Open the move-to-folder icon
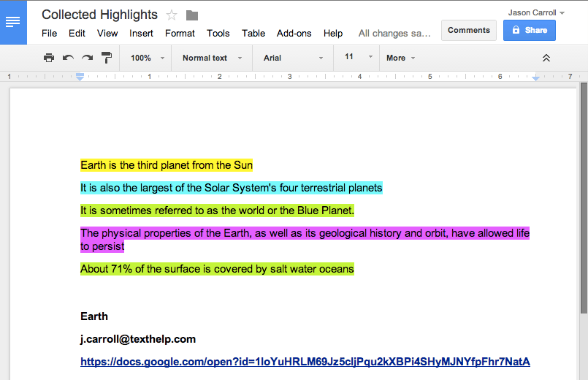Image resolution: width=588 pixels, height=380 pixels. 192,15
